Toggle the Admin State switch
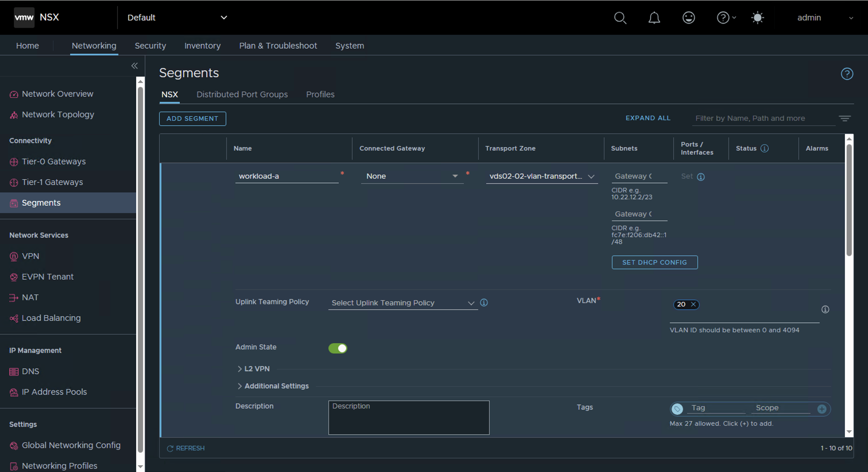 coord(338,348)
